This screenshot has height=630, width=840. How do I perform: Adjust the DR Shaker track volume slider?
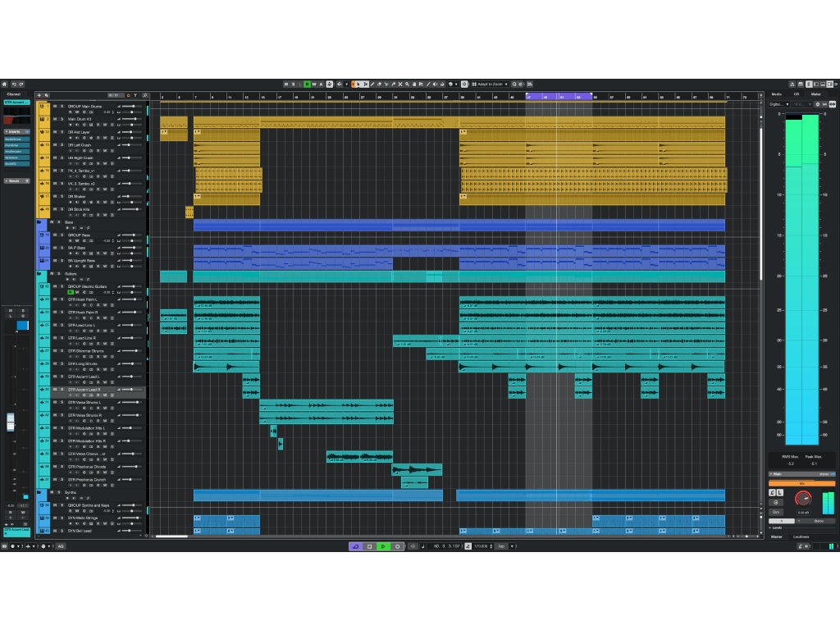[x=129, y=197]
